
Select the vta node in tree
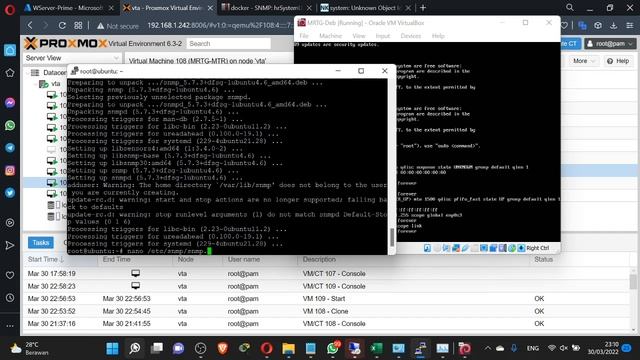[56, 84]
